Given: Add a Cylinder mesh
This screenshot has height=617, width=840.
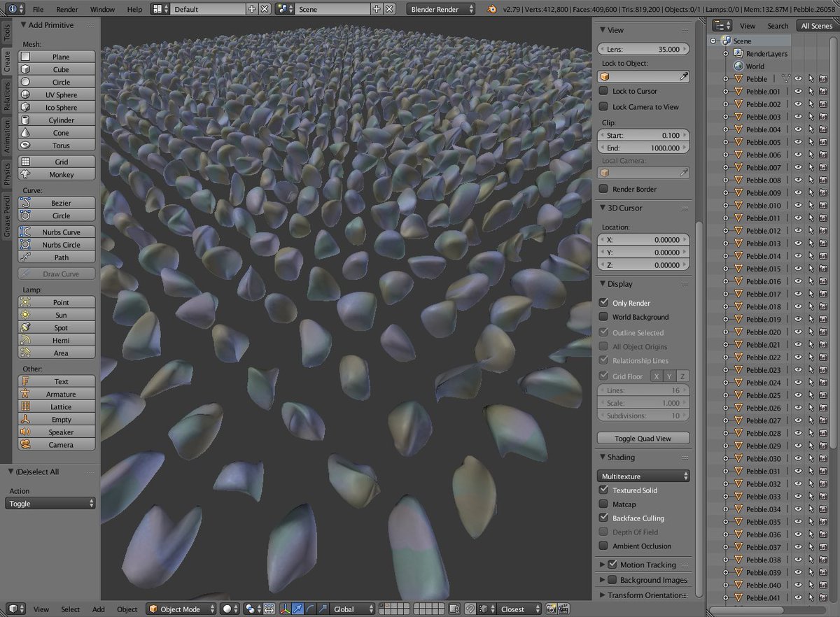Looking at the screenshot, I should point(57,120).
